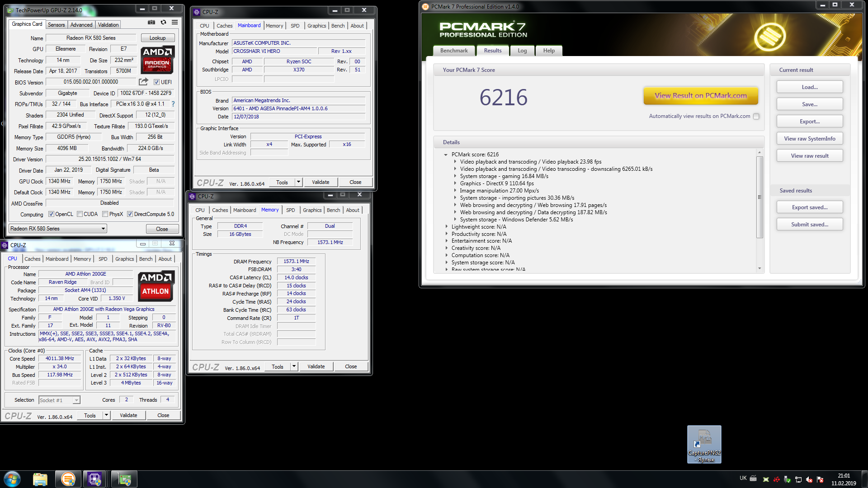Click the on-screen keyboard tray icon
The image size is (868, 488).
(x=753, y=479)
